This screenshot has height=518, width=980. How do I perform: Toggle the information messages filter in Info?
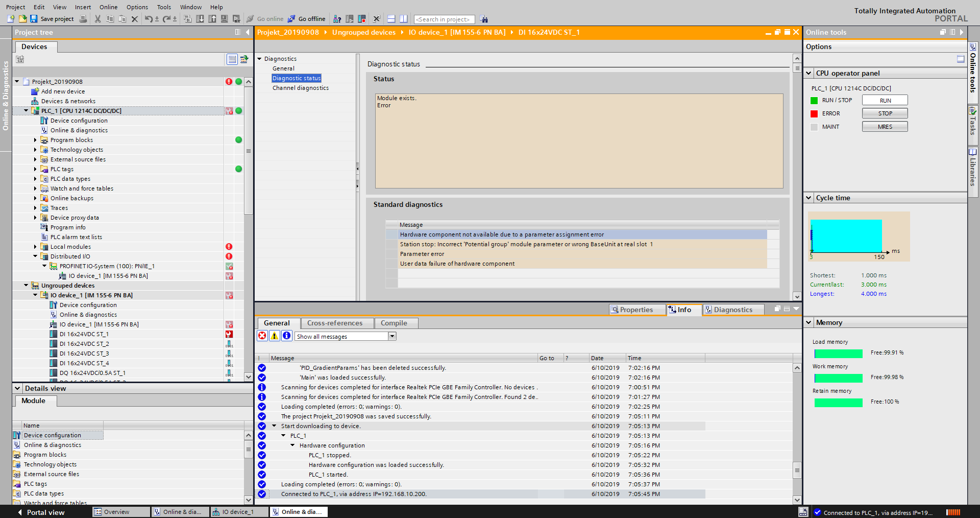coord(287,336)
